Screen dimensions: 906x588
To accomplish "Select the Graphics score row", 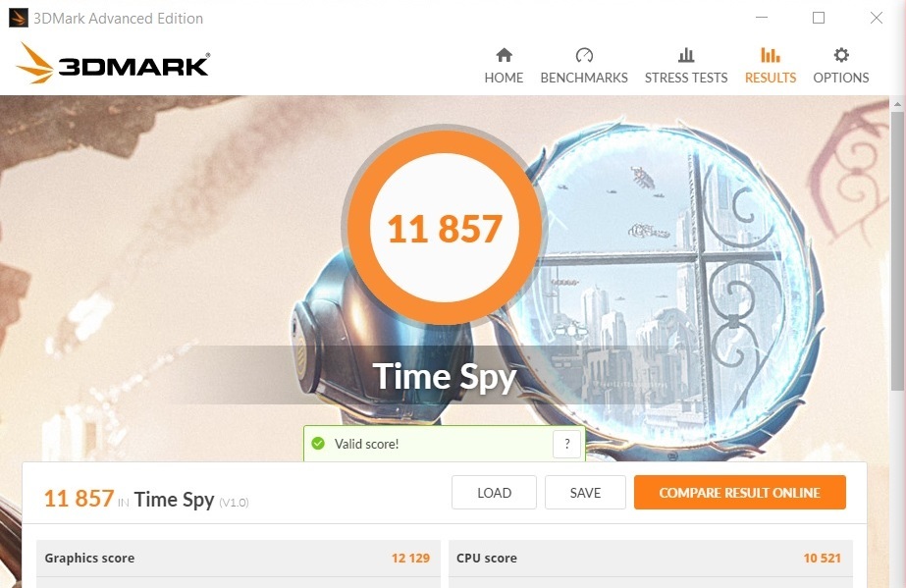I will coord(239,558).
